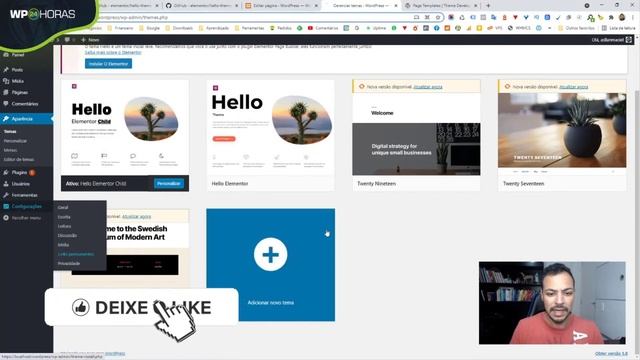
Task: Open the comments icon in admin bar
Action: point(67,40)
